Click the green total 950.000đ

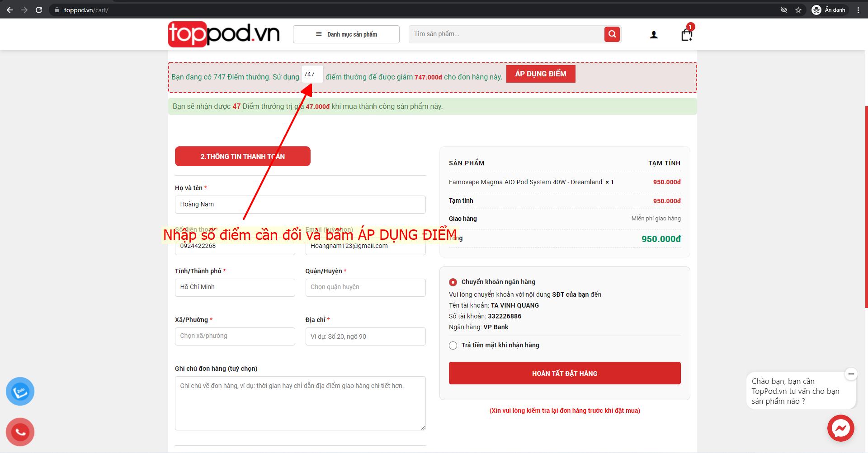[661, 239]
